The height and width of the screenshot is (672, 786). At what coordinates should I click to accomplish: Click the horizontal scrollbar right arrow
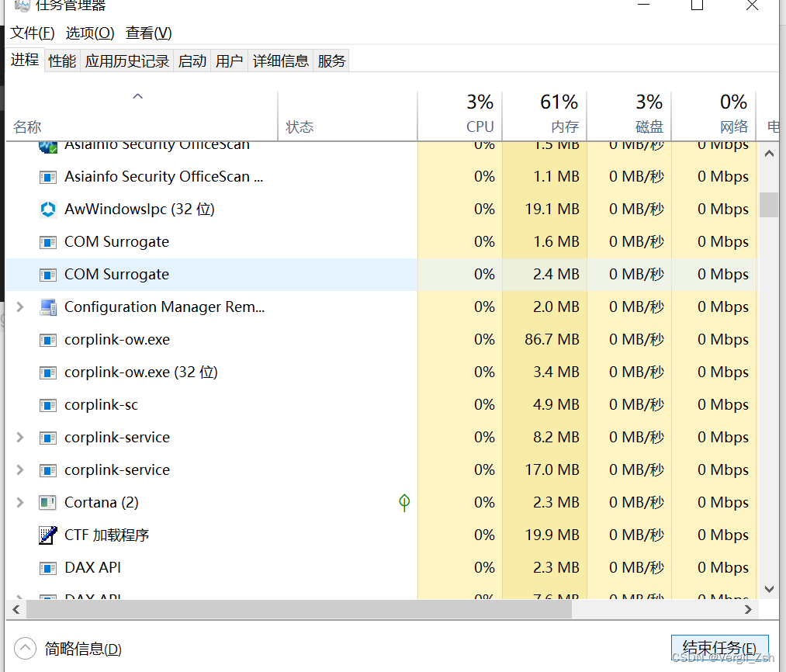(749, 609)
